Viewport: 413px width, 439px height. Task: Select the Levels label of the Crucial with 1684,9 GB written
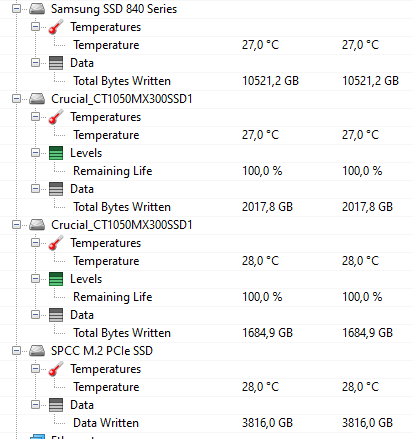(86, 279)
